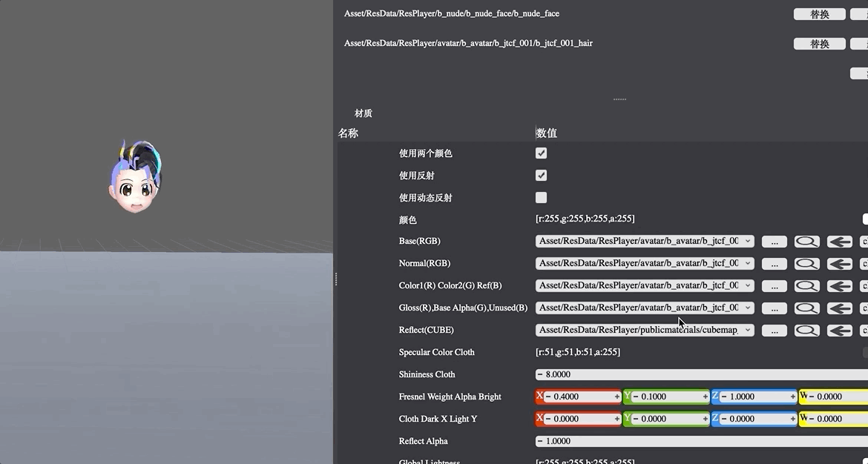Click Specular Color Cloth value [r:51,g:51,b:51,a:255]
The image size is (868, 464).
coord(578,352)
